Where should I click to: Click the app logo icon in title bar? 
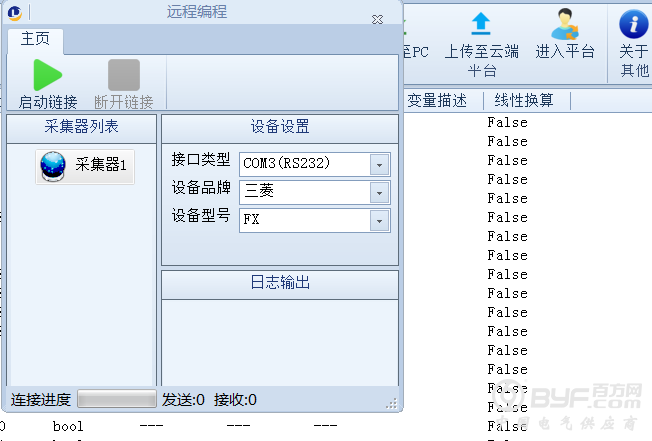point(14,13)
